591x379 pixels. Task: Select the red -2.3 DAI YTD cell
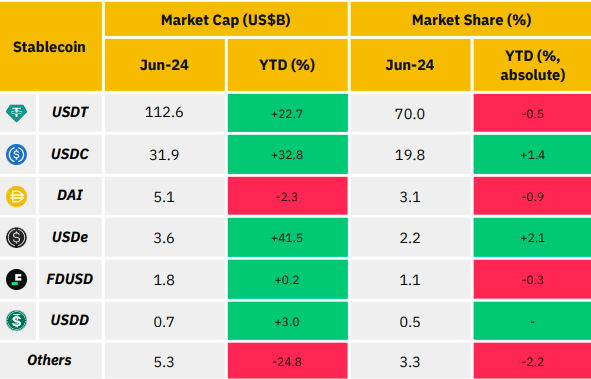(288, 196)
